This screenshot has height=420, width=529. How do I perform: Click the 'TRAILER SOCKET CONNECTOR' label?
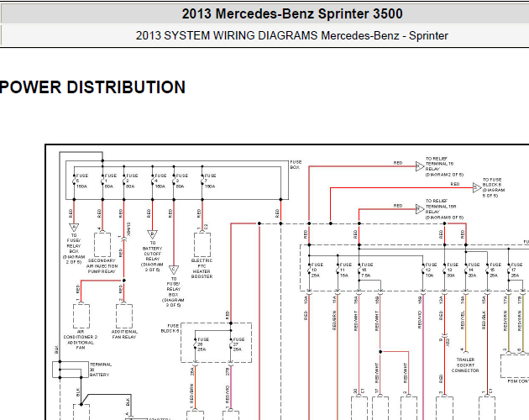coord(465,365)
